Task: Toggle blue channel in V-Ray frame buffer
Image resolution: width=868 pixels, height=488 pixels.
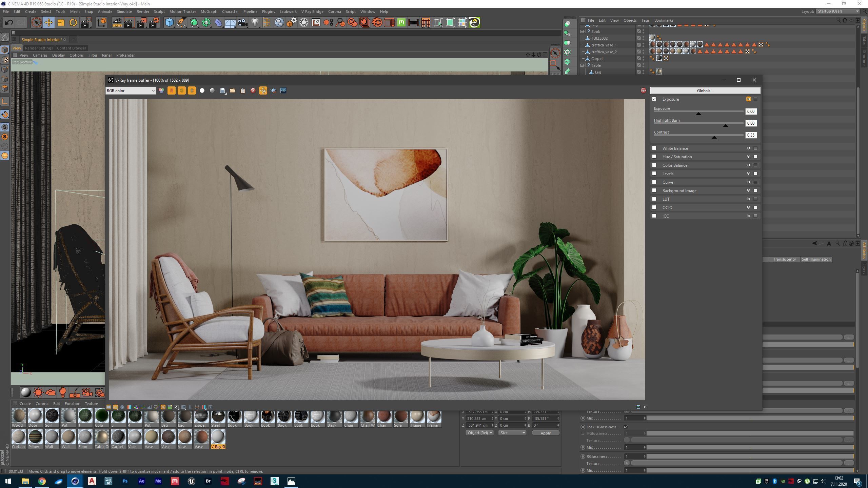Action: pyautogui.click(x=192, y=90)
